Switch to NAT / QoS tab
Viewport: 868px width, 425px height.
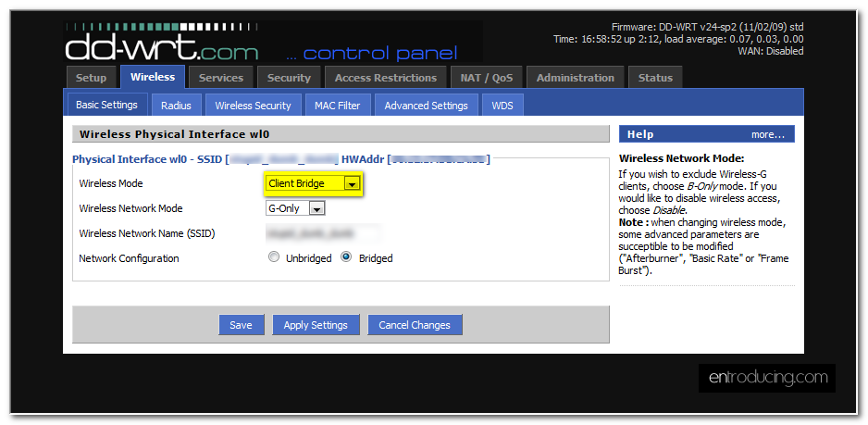coord(487,78)
